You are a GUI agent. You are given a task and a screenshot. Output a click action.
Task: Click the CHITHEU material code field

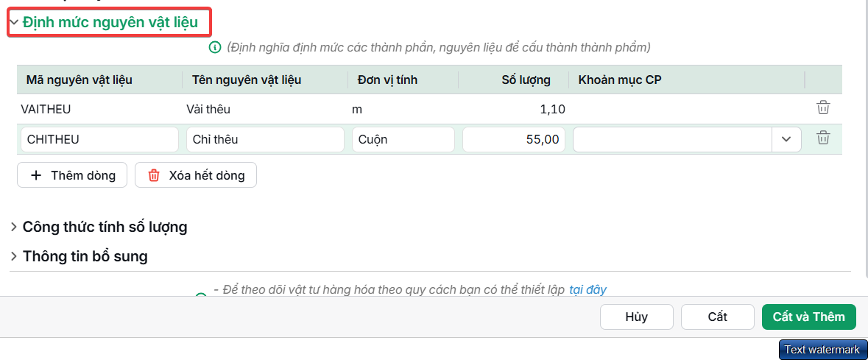click(x=99, y=140)
